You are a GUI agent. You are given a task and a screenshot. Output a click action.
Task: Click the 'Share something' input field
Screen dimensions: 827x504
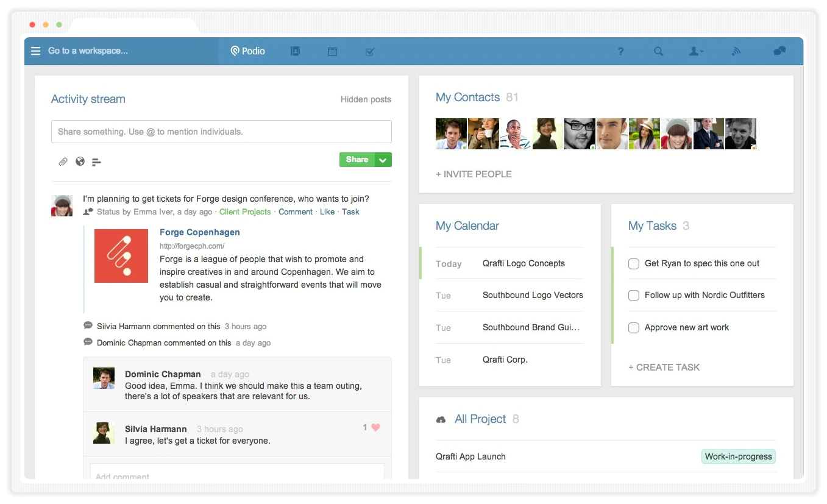(221, 132)
